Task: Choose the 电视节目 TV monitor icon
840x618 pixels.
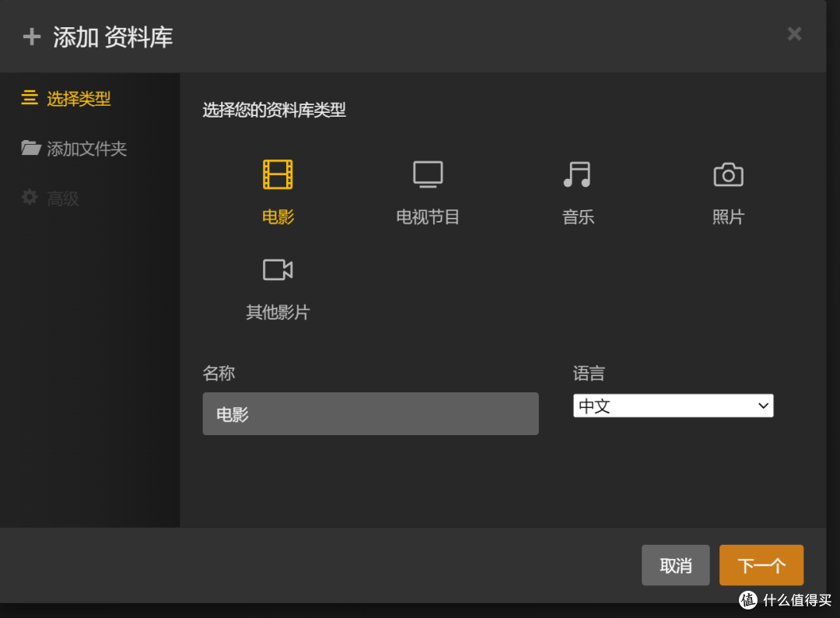Action: pos(428,174)
